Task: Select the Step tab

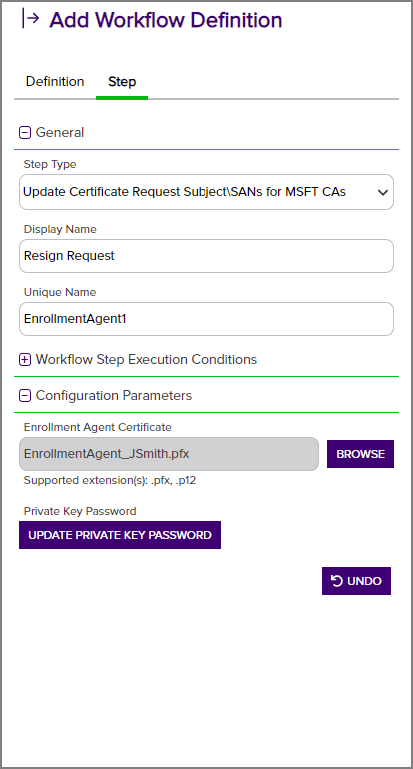Action: 122,81
